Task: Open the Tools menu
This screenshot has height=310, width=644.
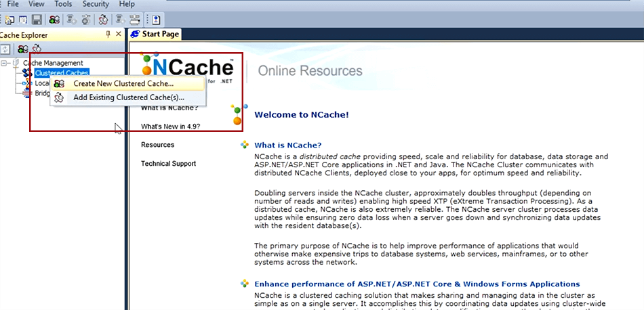Action: click(x=63, y=4)
